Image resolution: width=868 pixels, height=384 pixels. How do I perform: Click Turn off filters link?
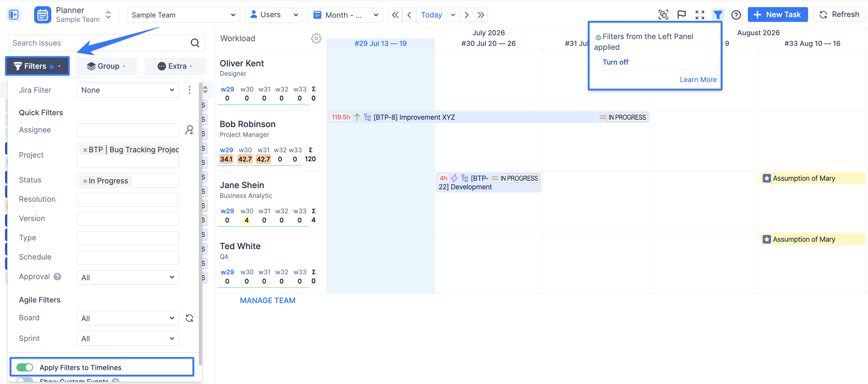(615, 62)
